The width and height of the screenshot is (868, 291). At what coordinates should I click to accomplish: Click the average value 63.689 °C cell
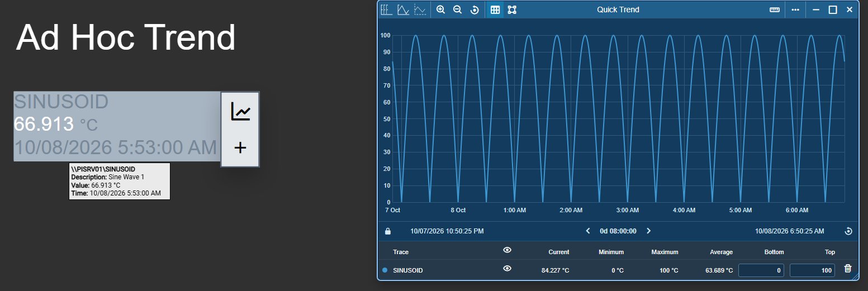718,270
